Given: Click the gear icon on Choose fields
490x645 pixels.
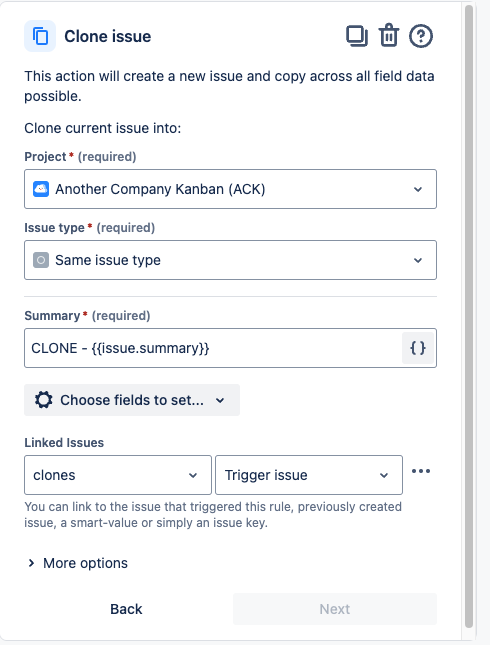Looking at the screenshot, I should (x=44, y=400).
